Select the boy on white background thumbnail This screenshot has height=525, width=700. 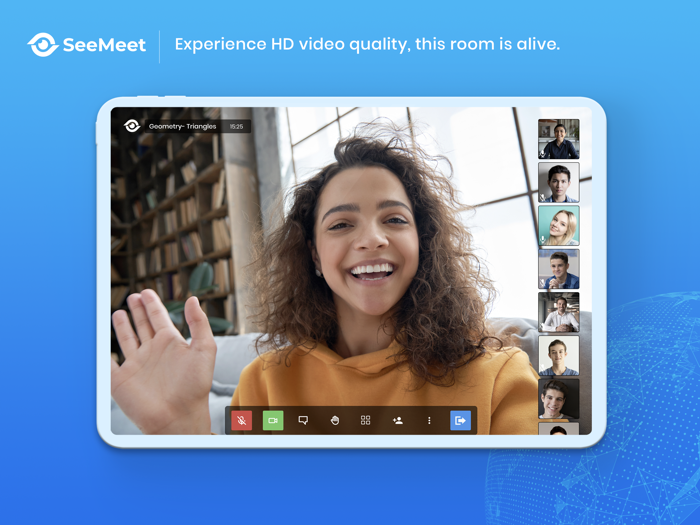pos(558,355)
